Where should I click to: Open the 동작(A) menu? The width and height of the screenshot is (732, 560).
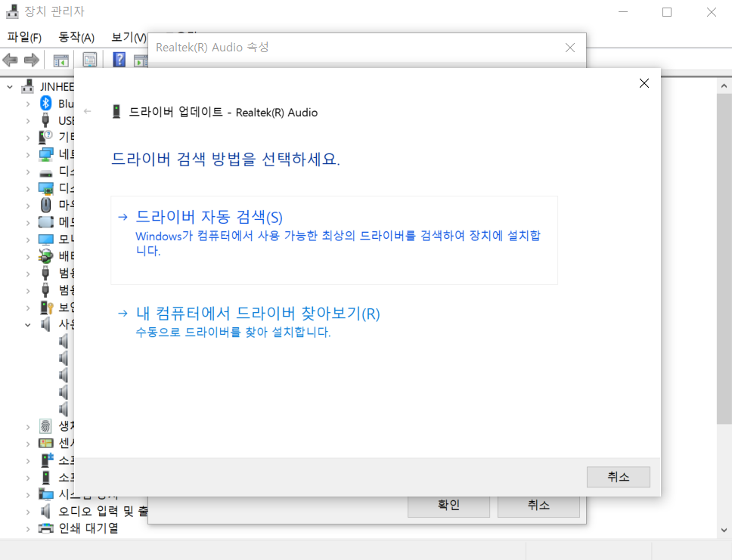pyautogui.click(x=76, y=37)
